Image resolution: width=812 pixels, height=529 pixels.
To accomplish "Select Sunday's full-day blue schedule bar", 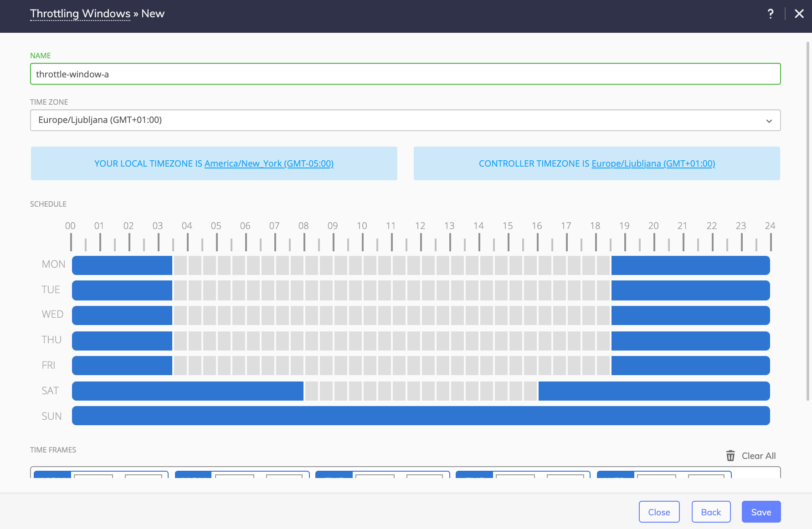I will pyautogui.click(x=421, y=416).
